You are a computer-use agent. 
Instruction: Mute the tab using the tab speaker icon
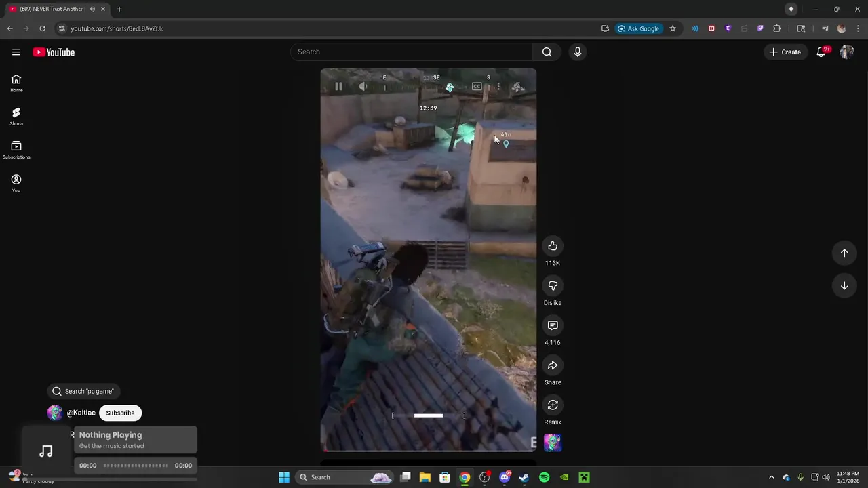tap(92, 9)
